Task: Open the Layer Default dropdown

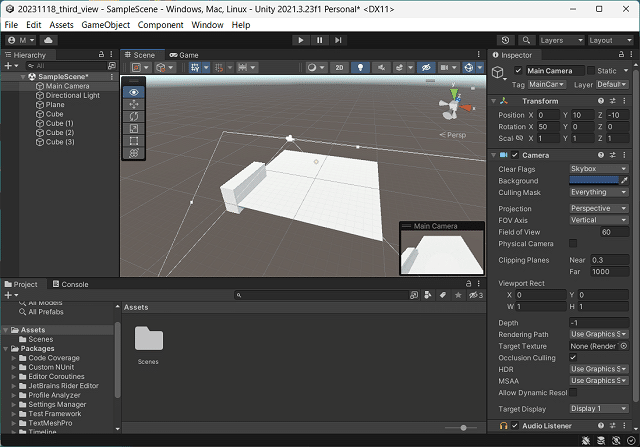Action: [612, 85]
